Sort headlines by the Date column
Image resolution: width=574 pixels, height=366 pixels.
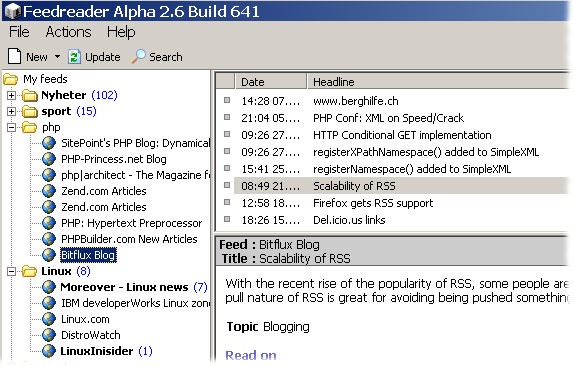tap(271, 82)
